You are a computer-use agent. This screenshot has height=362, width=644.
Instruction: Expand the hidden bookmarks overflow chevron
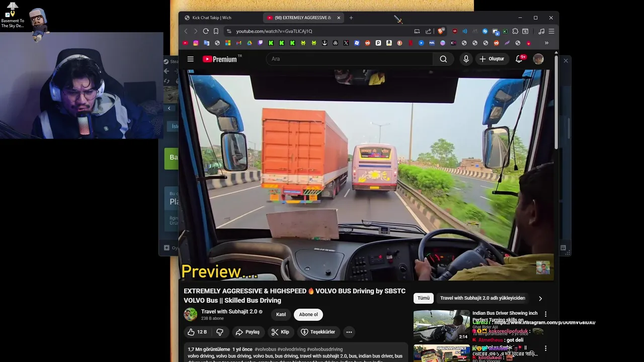coord(546,43)
